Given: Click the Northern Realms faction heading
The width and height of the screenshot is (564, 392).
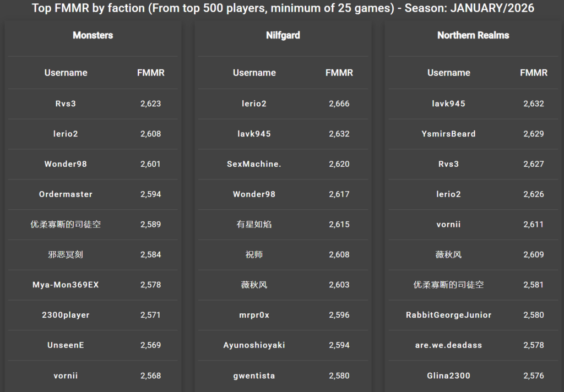Looking at the screenshot, I should click(473, 35).
